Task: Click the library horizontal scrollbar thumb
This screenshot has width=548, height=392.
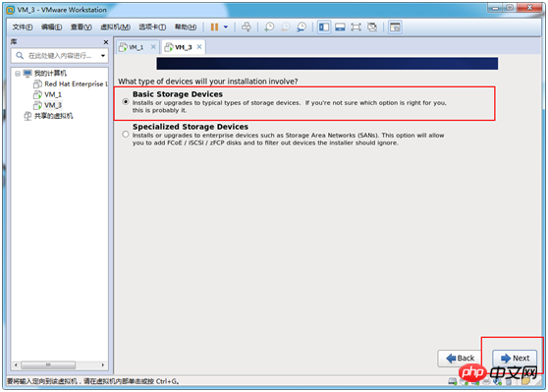Action: click(48, 365)
